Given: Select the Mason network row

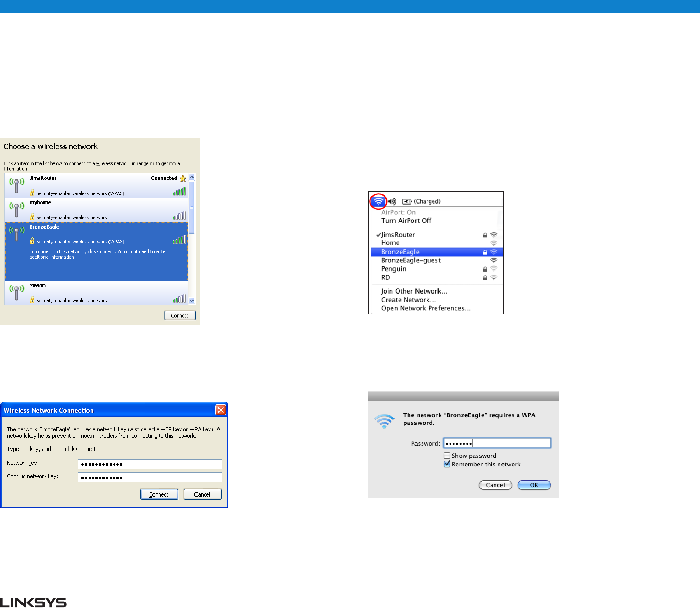Looking at the screenshot, I should (x=96, y=293).
